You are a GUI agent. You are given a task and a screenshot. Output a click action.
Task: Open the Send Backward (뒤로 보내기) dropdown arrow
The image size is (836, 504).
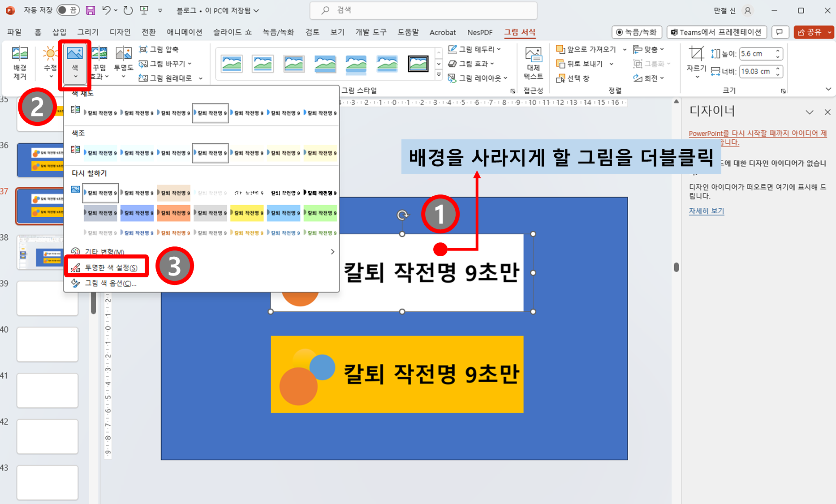tap(612, 64)
